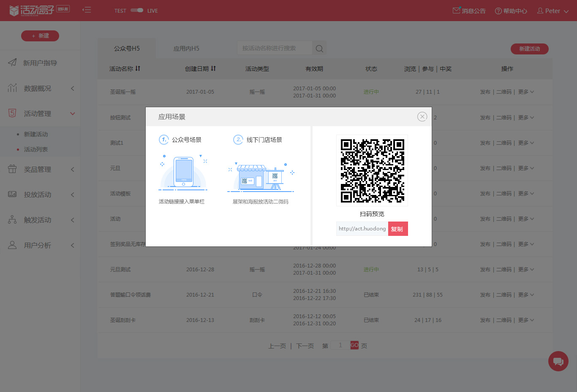The image size is (577, 392).
Task: Click the 触发活动 nodes icon
Action: click(12, 219)
